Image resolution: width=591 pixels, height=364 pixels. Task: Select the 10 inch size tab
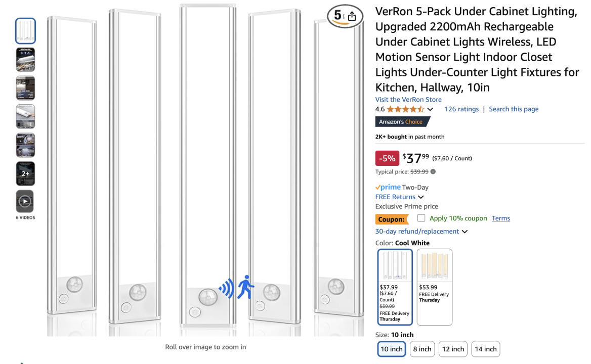click(x=392, y=349)
